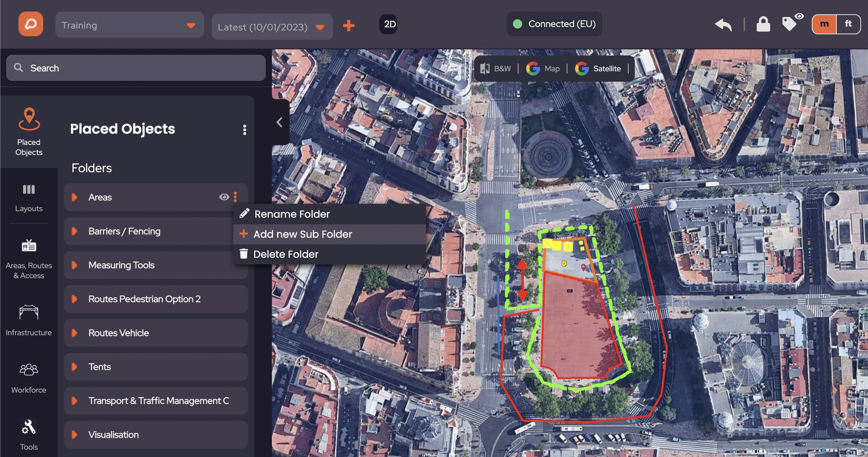The image size is (868, 457).
Task: Expand the Measuring Tools folder arrow
Action: pos(75,265)
